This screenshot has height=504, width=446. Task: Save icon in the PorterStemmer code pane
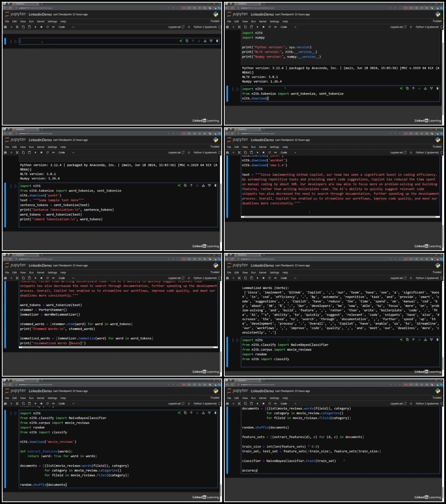point(5,278)
